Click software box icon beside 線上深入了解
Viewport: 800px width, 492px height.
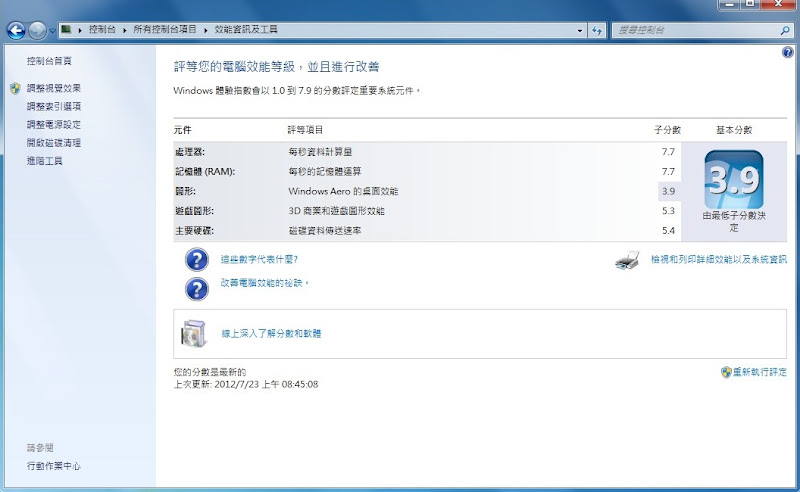point(194,334)
